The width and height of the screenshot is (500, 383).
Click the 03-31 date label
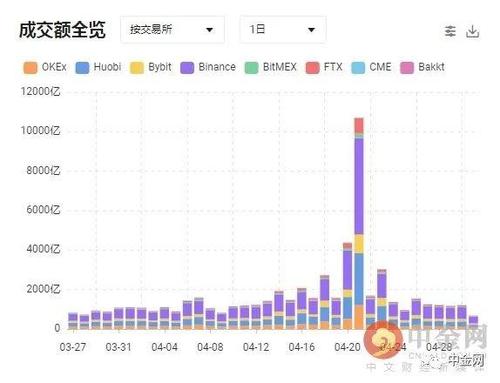[x=118, y=347]
